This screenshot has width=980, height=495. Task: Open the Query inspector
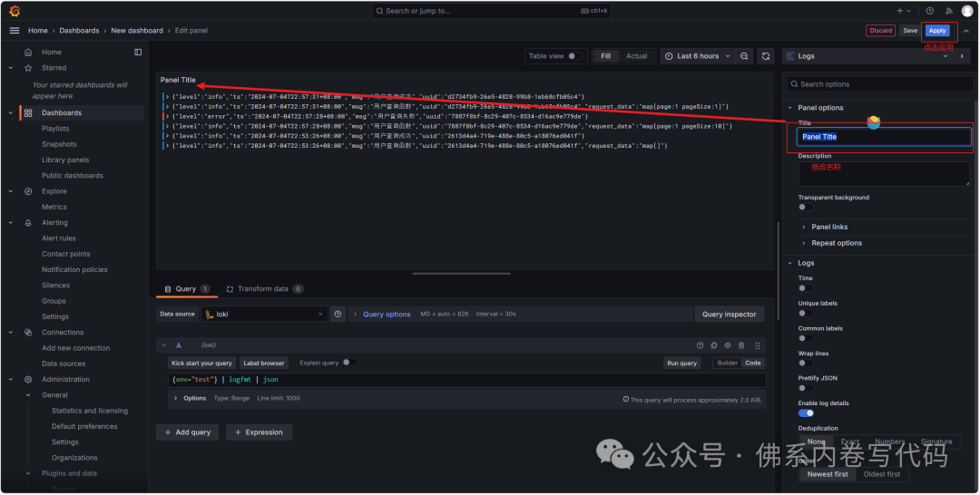pyautogui.click(x=729, y=314)
